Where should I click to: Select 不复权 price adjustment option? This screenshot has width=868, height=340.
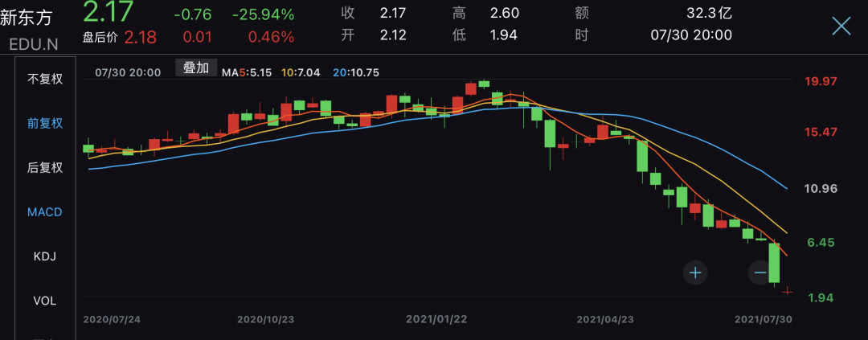(45, 79)
